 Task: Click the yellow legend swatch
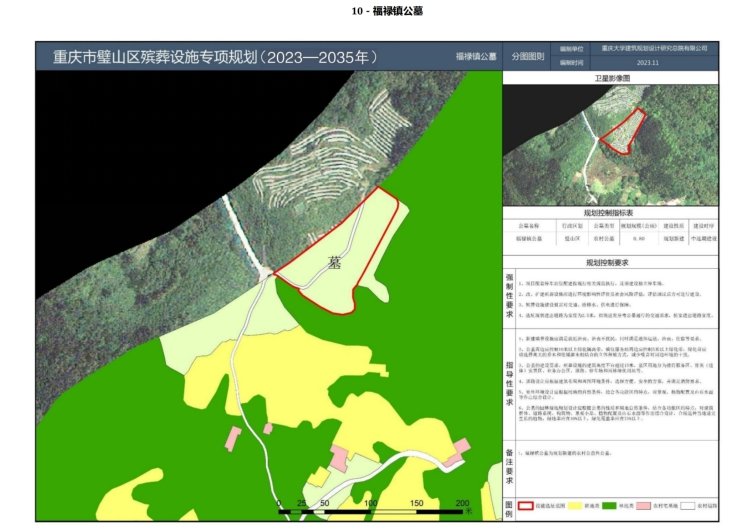coord(575,506)
